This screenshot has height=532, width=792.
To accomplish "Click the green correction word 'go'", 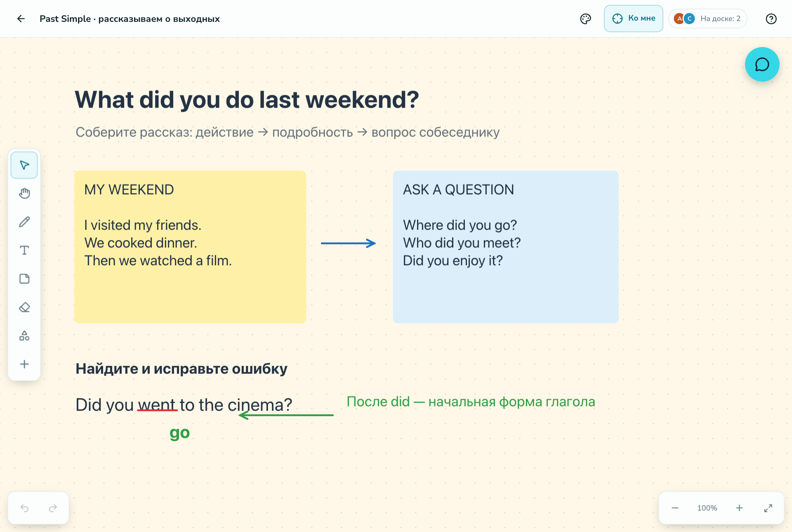I will click(180, 433).
